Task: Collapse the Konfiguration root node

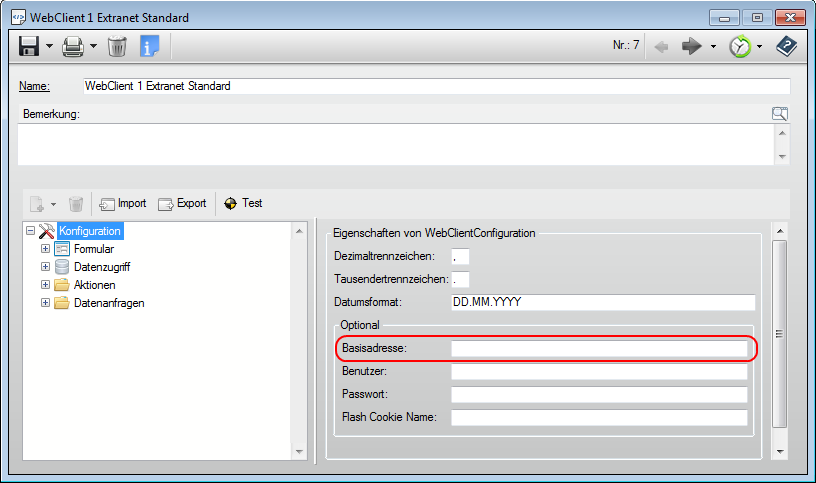Action: (x=30, y=231)
